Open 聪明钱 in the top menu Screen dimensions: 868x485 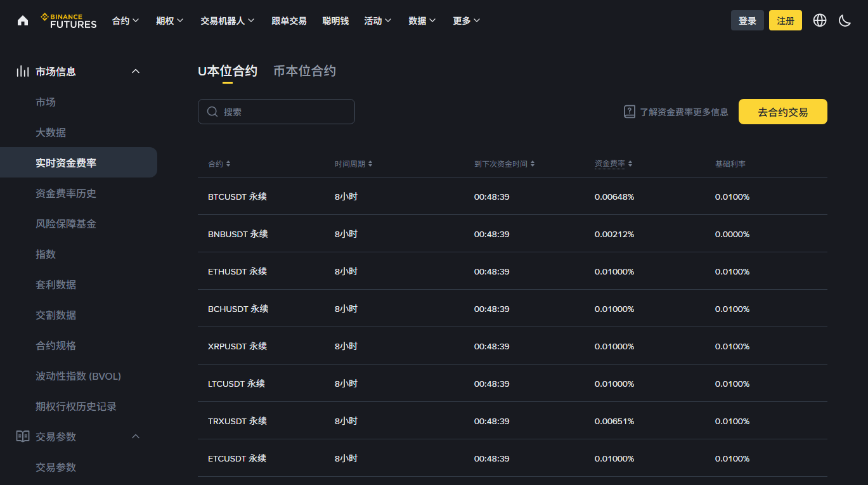[x=335, y=21]
